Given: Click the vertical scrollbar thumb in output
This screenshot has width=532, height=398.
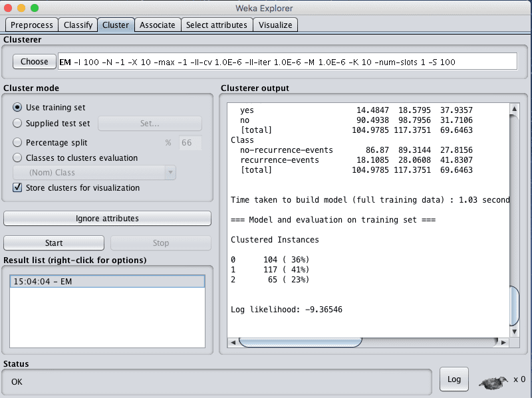Looking at the screenshot, I should pyautogui.click(x=514, y=306).
